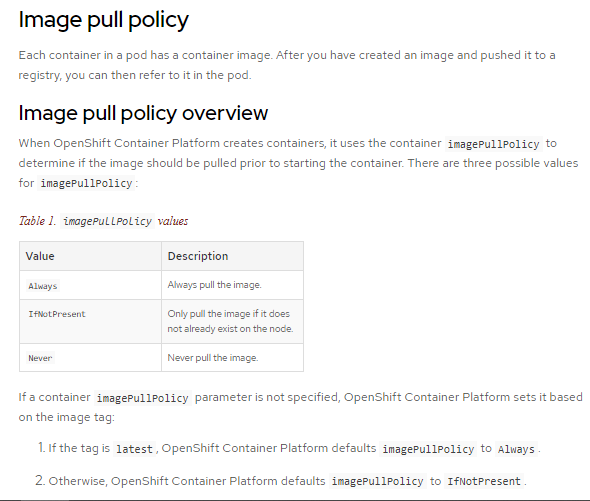Select the 'IfNotPresent' table value
Screen dimensions: 590x501
point(57,314)
